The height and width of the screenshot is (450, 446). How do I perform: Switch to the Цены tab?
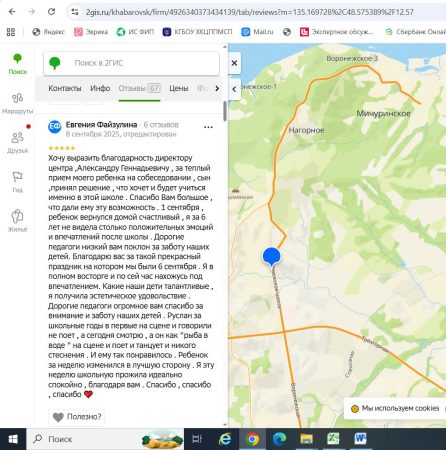click(179, 88)
